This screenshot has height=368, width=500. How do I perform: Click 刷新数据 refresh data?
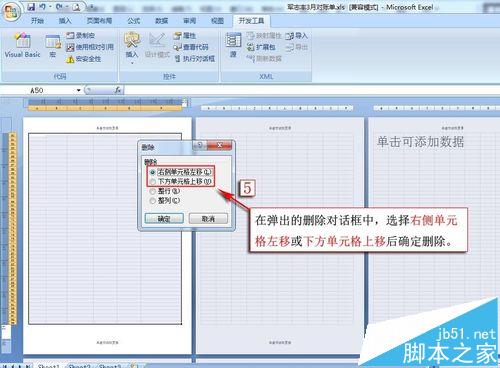[x=264, y=59]
